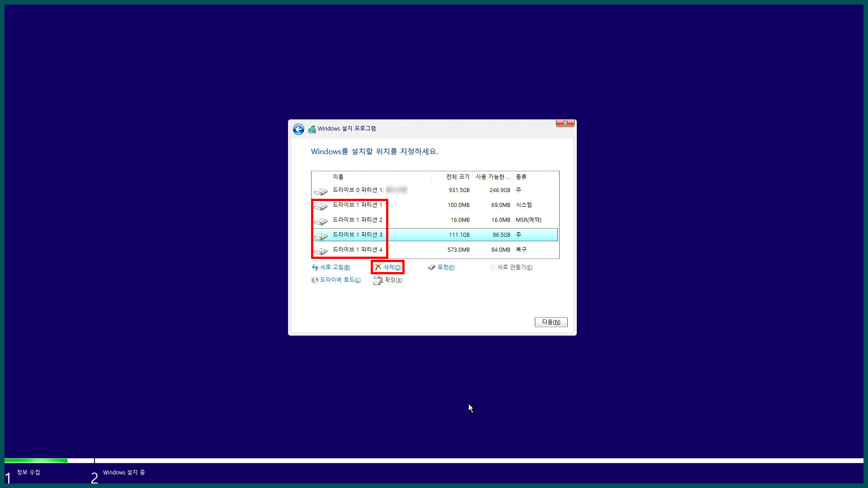868x488 pixels.
Task: Click the red X delete icon
Action: 378,267
